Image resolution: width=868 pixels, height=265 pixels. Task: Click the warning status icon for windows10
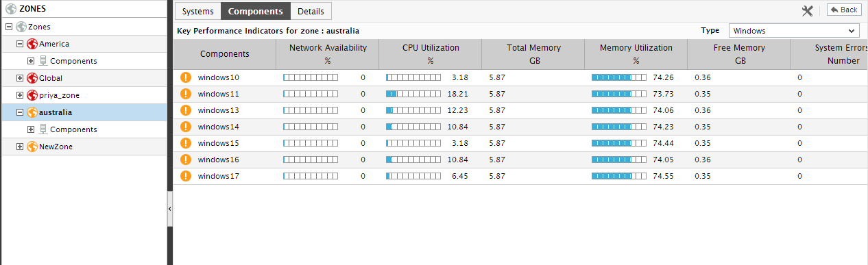[x=185, y=77]
